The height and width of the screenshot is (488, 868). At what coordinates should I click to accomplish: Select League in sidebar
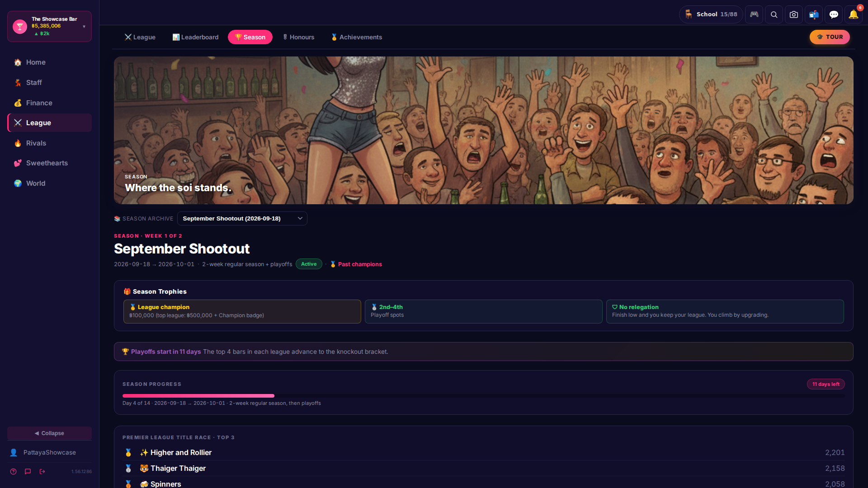50,123
